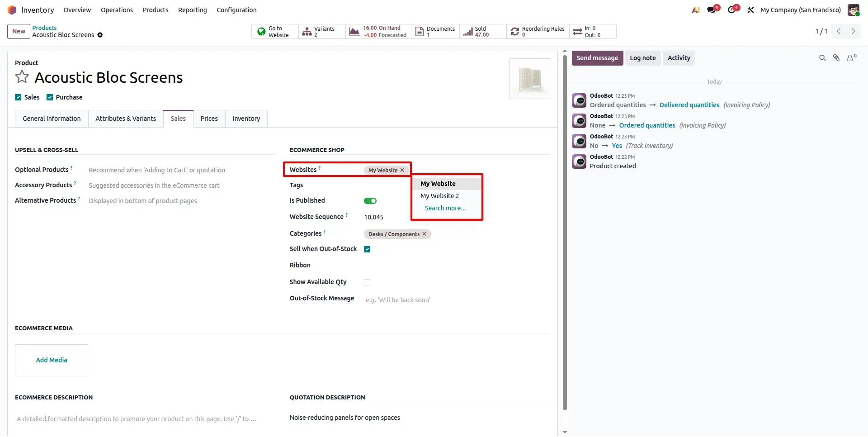Click Add Media button

[x=52, y=360]
